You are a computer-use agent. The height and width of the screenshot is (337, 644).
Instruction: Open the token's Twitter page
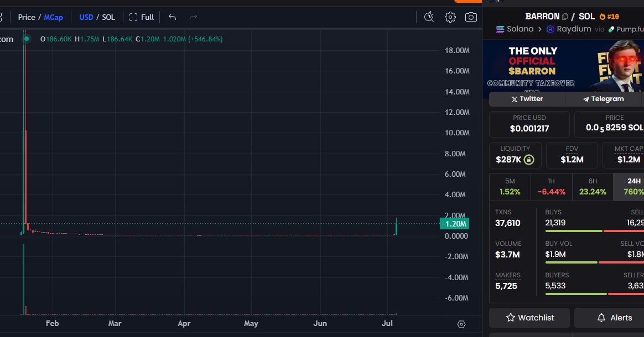[527, 99]
